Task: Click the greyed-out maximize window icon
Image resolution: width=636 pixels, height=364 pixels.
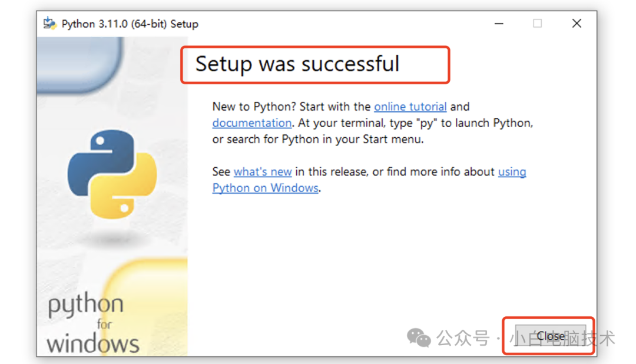Action: (538, 24)
